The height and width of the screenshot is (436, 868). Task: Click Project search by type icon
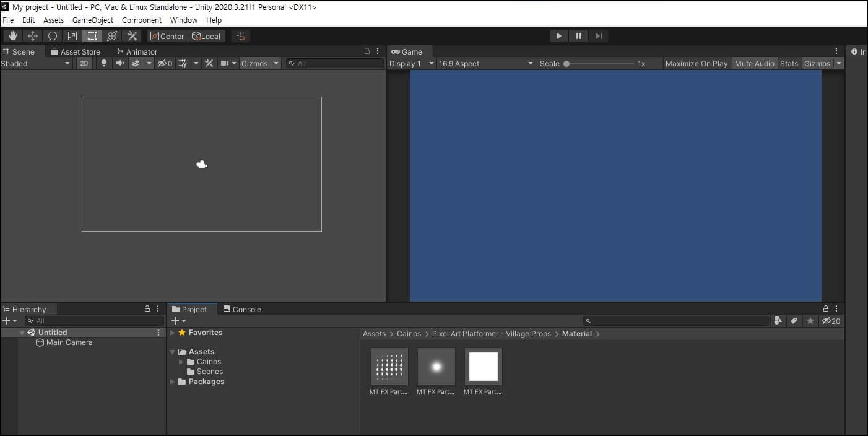pyautogui.click(x=778, y=321)
